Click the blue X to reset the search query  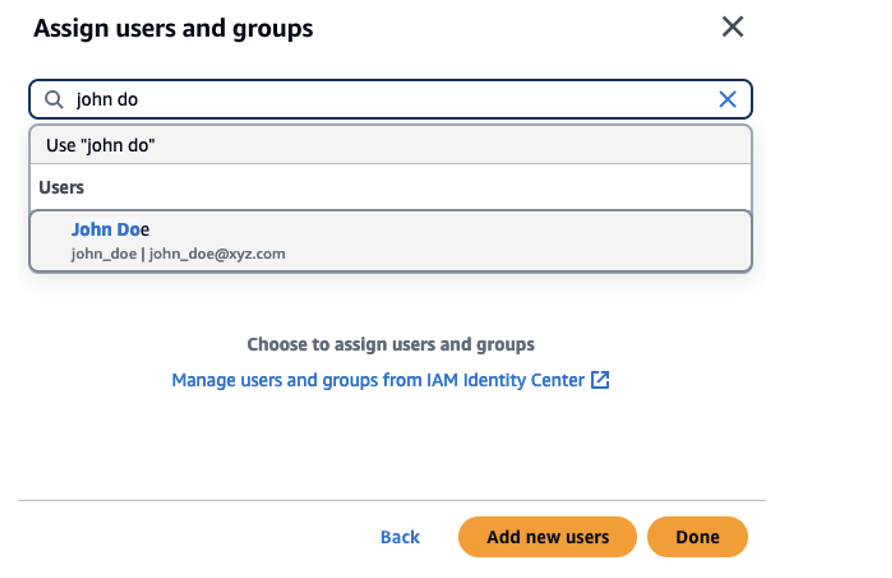click(x=728, y=99)
